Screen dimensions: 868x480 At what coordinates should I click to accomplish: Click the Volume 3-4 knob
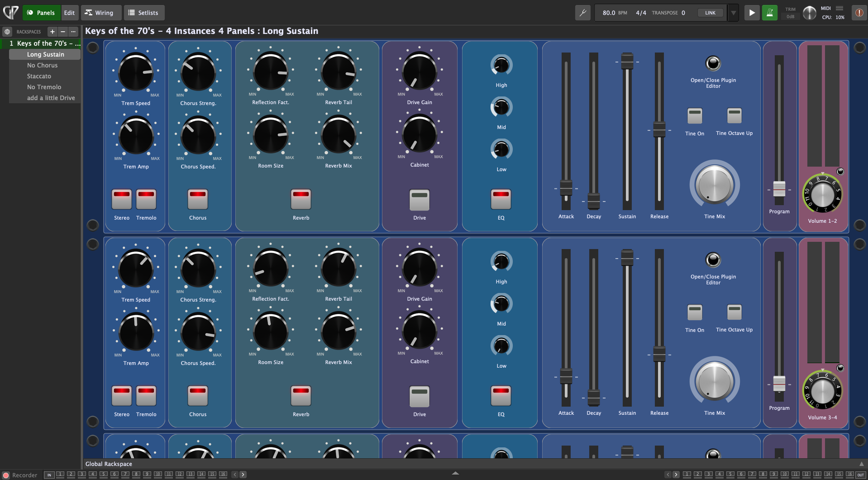click(822, 391)
